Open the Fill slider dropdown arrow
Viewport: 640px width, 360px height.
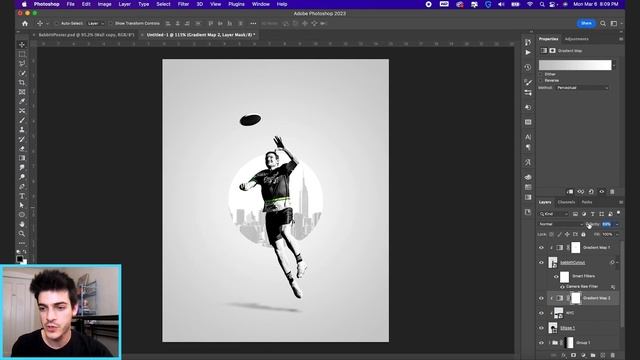617,234
